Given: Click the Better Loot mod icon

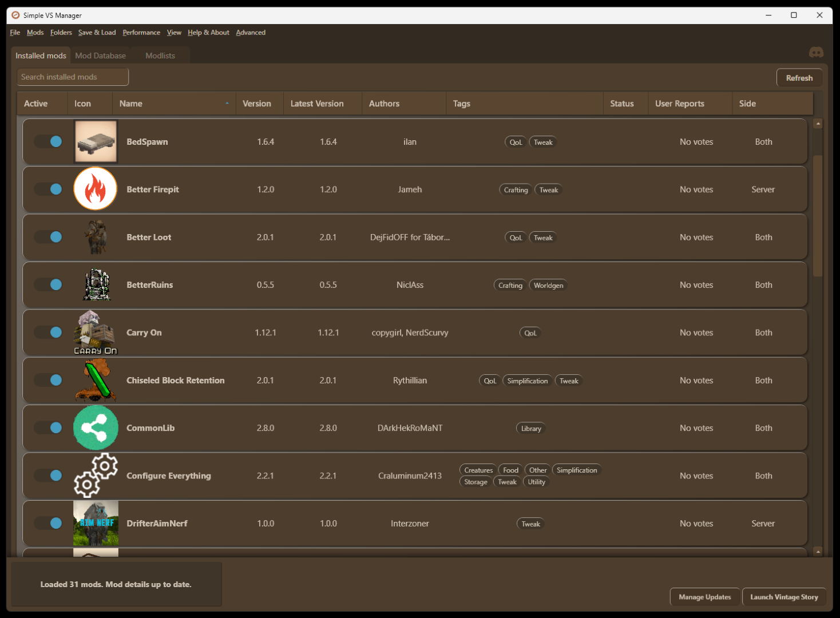Looking at the screenshot, I should pyautogui.click(x=96, y=237).
